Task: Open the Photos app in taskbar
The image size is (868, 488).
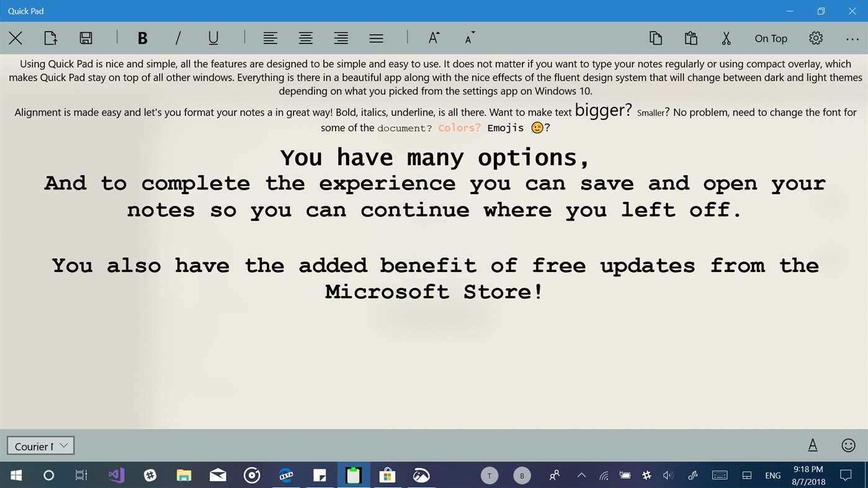Action: pyautogui.click(x=421, y=476)
